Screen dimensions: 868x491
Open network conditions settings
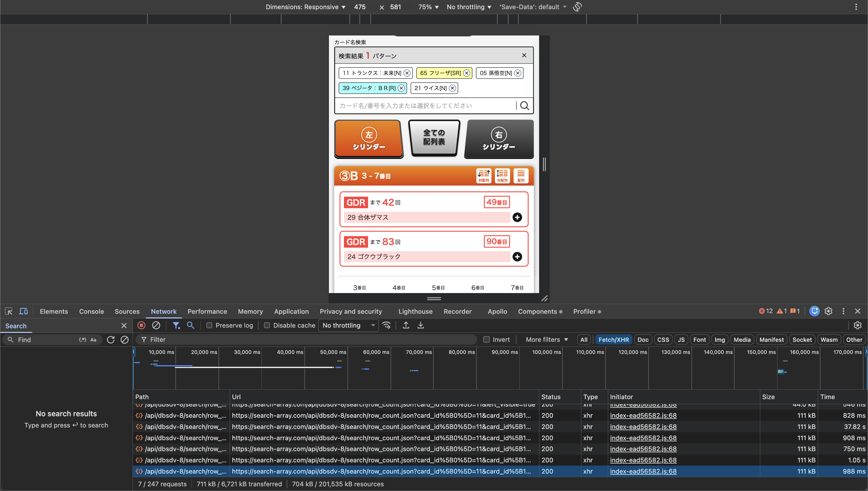386,325
